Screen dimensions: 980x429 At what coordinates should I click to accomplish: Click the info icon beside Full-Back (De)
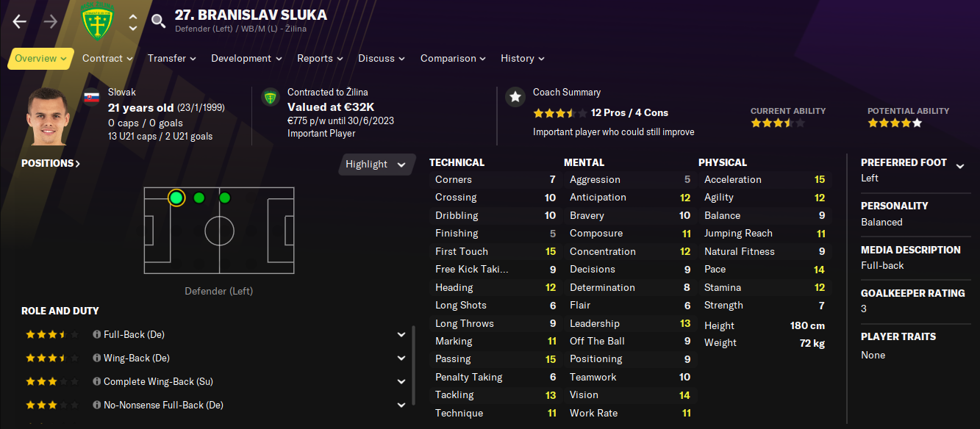(96, 334)
